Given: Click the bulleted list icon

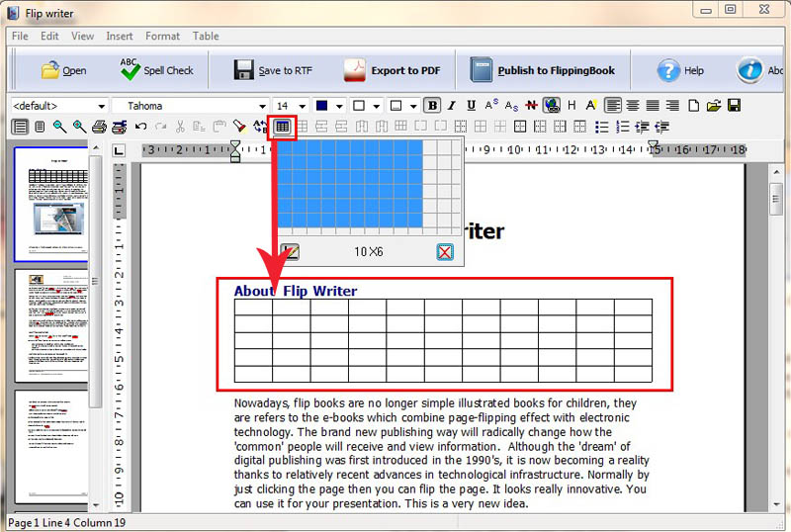Looking at the screenshot, I should click(601, 127).
